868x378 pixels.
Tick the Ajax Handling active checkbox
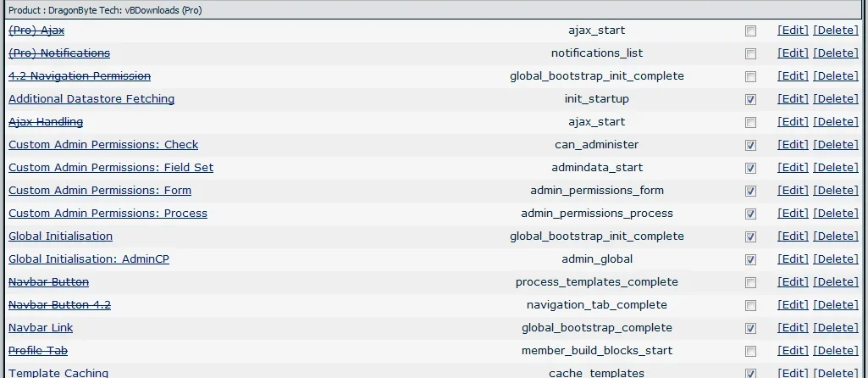750,123
